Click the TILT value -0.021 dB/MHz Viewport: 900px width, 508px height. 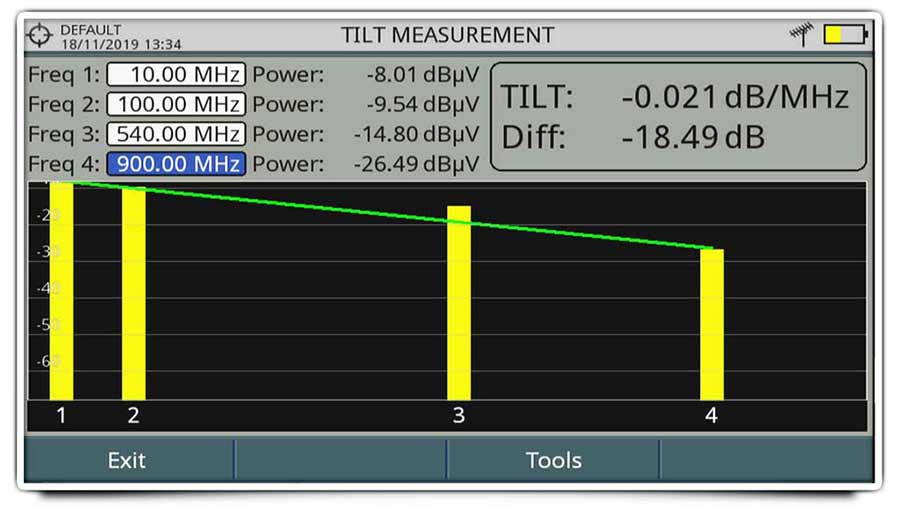tap(735, 97)
